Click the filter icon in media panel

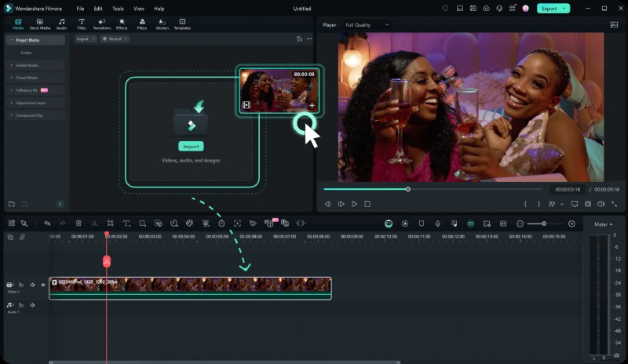(298, 38)
